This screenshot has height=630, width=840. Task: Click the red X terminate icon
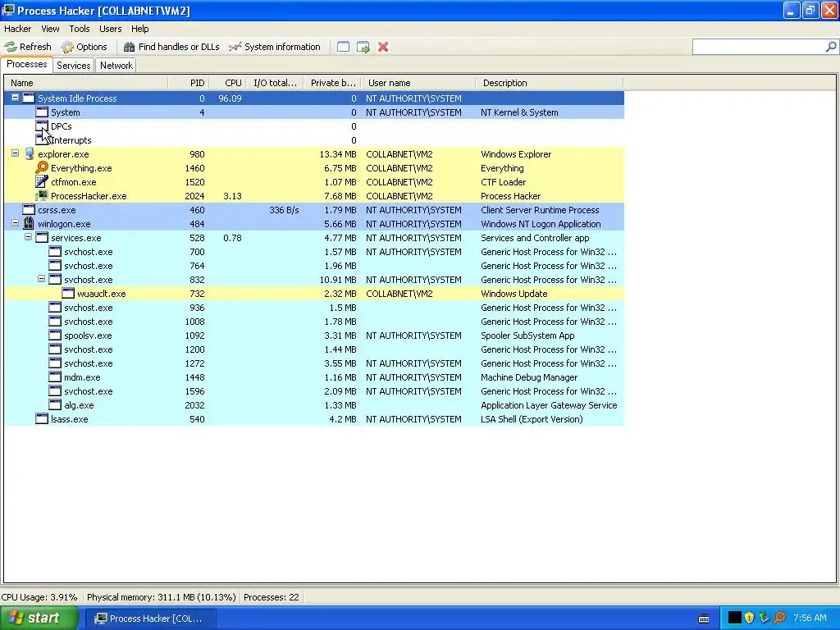383,47
